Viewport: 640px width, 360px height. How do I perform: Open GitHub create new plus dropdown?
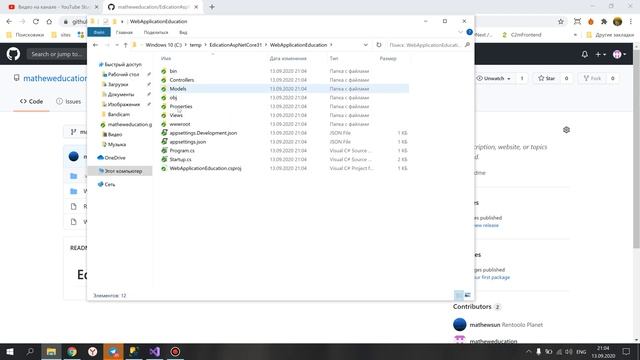click(600, 54)
